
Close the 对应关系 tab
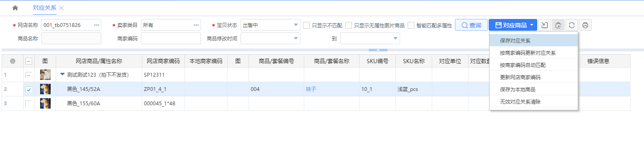(62, 8)
